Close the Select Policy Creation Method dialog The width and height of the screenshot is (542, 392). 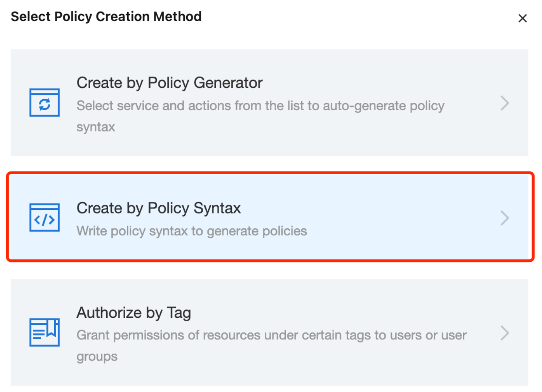point(522,18)
